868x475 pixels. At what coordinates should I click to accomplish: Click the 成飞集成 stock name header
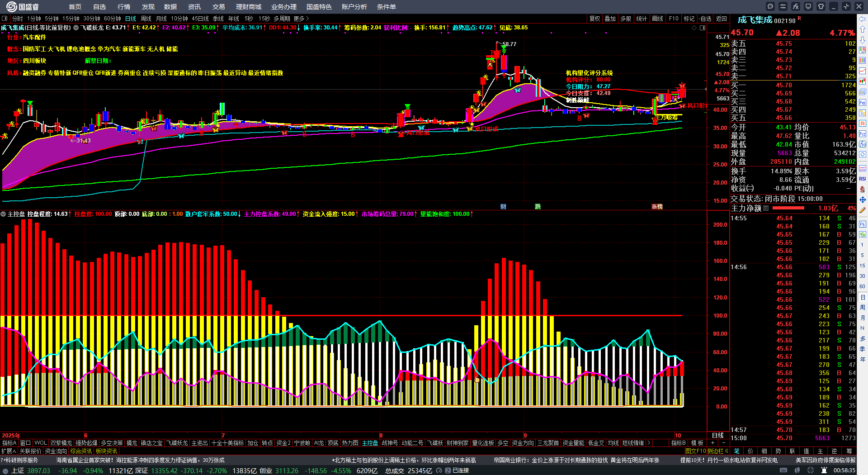[755, 20]
